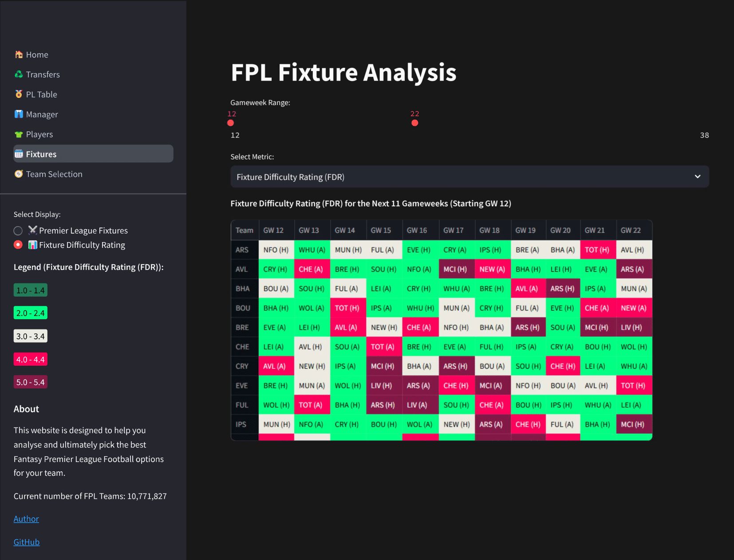The image size is (734, 560).
Task: Open PL Table via medal icon
Action: point(19,94)
